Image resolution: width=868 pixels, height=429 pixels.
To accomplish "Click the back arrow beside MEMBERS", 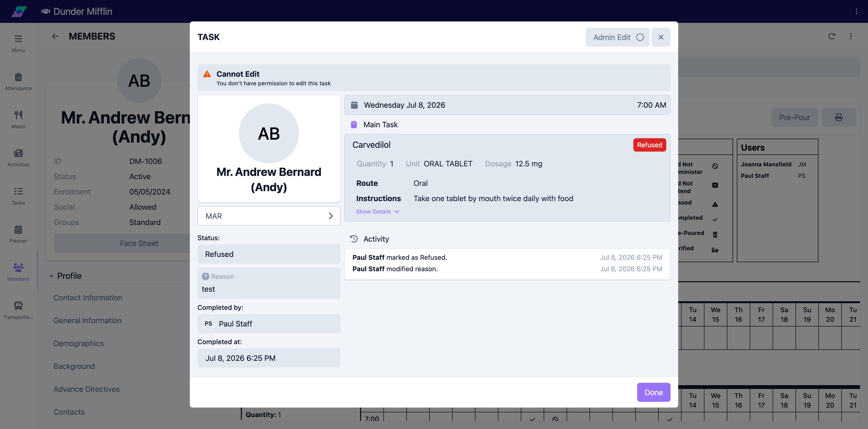I will 55,36.
